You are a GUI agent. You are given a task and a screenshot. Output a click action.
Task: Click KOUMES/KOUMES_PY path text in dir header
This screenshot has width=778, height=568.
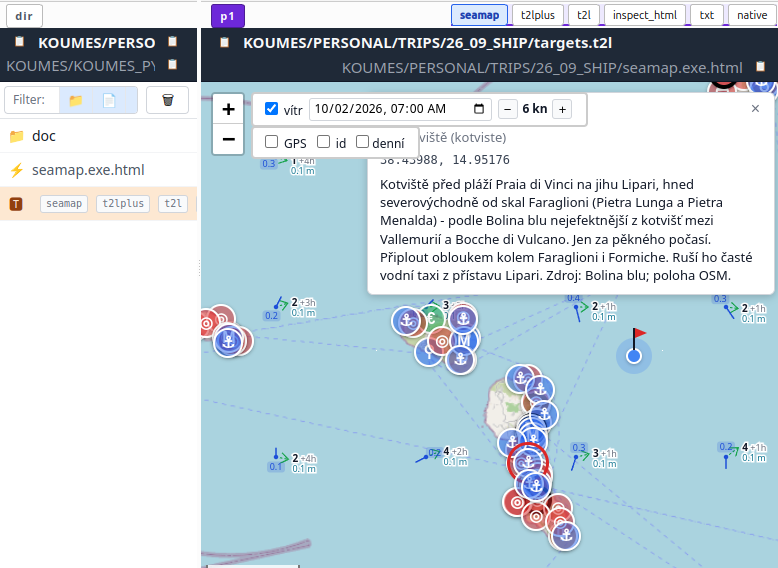pyautogui.click(x=80, y=65)
